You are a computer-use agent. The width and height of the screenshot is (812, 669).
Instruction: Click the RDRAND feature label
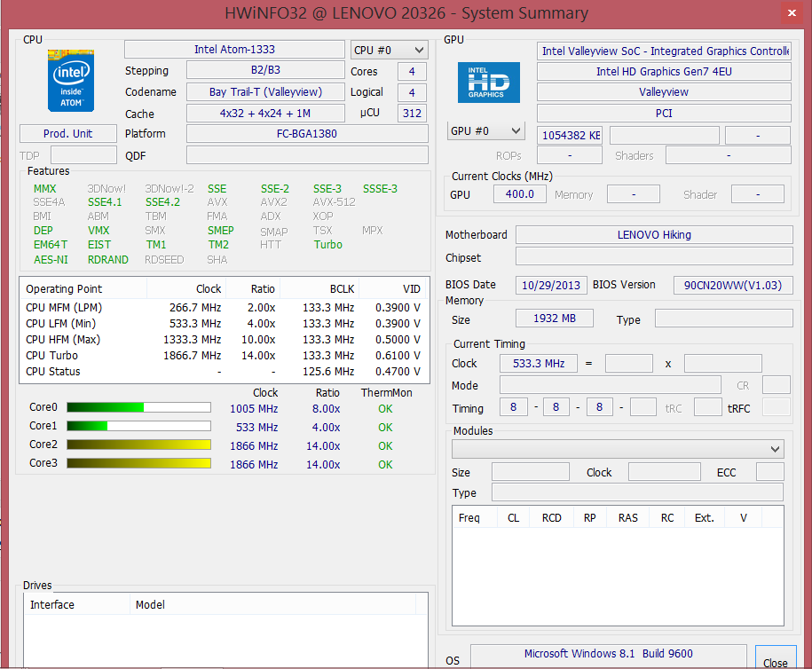(108, 259)
